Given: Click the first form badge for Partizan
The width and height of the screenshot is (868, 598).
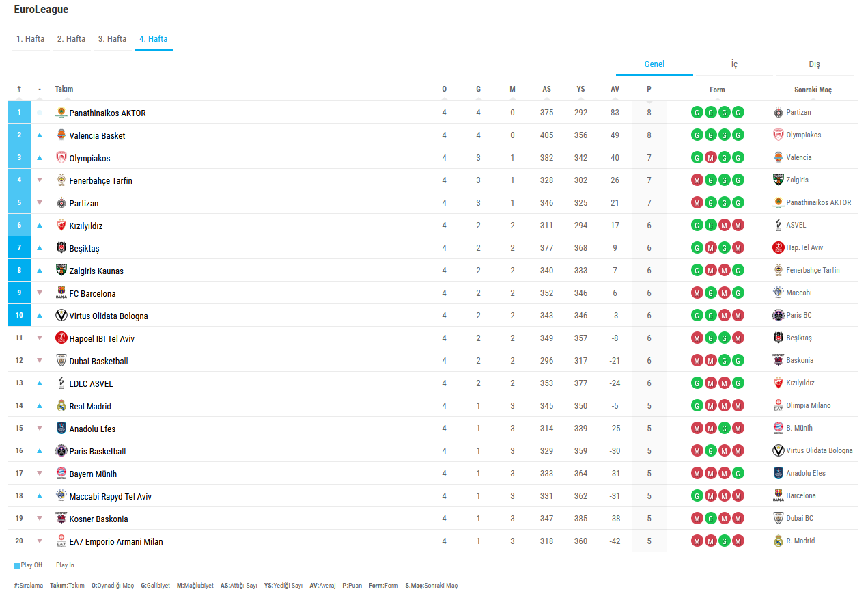Looking at the screenshot, I should pos(697,203).
